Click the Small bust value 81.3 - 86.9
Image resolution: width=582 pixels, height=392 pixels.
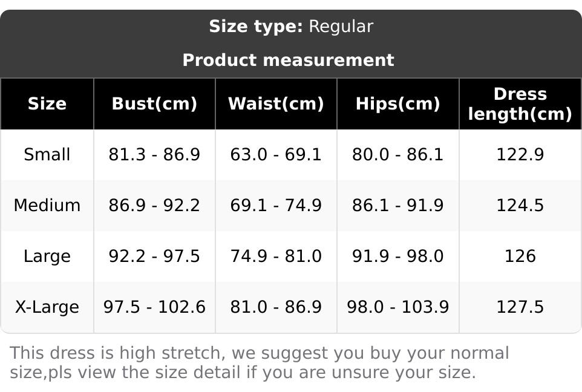154,154
